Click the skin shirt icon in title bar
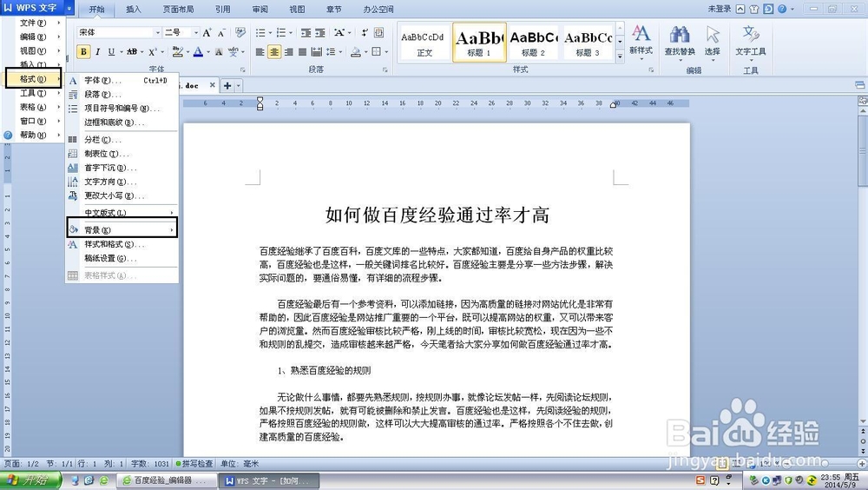 pos(754,9)
